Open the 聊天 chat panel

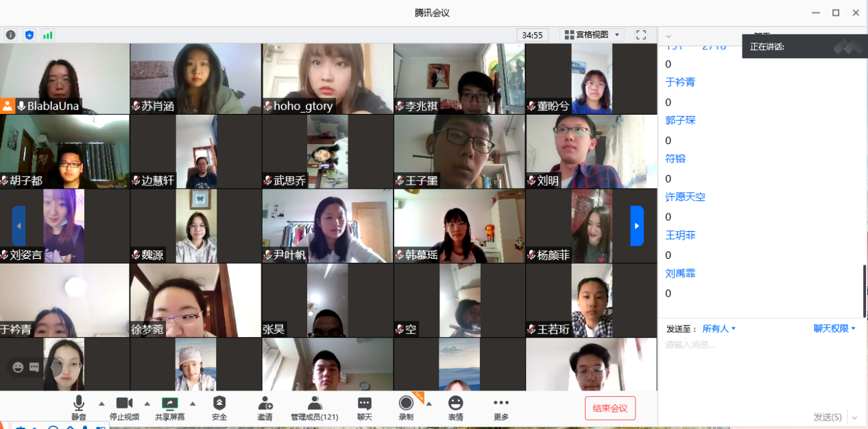click(364, 408)
